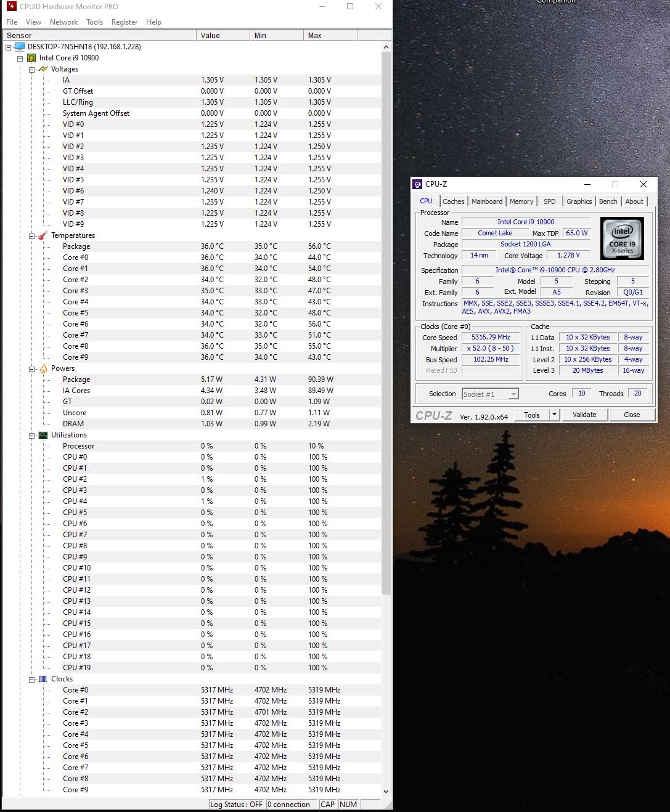Collapse the DESKTOP-7N5HN18 tree node

click(x=8, y=47)
